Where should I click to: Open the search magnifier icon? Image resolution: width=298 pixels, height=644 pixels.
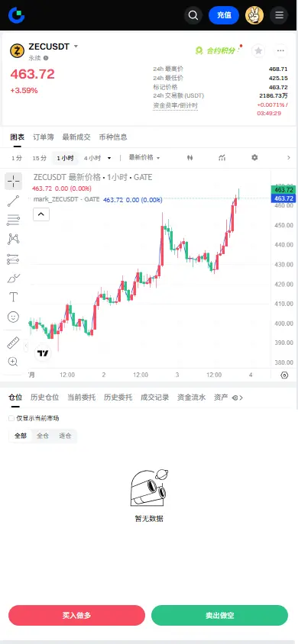[x=193, y=15]
